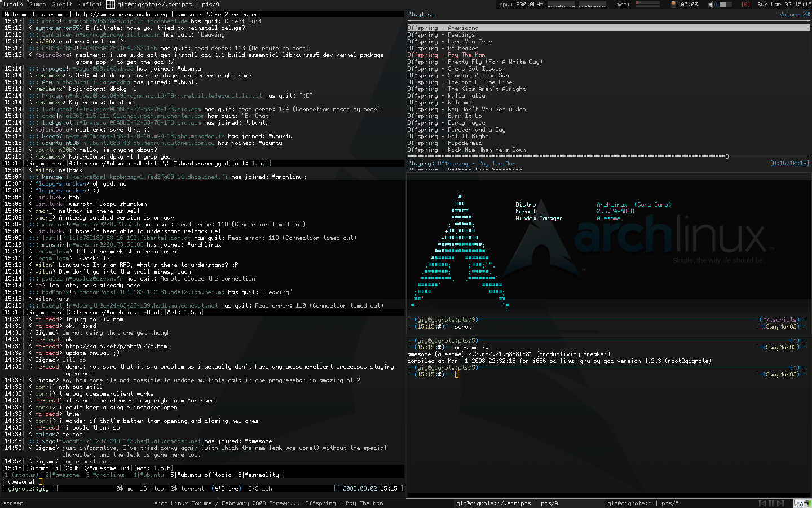Select irssi window 5 #ubuntu-offtopic
This screenshot has height=508, width=812.
point(201,475)
